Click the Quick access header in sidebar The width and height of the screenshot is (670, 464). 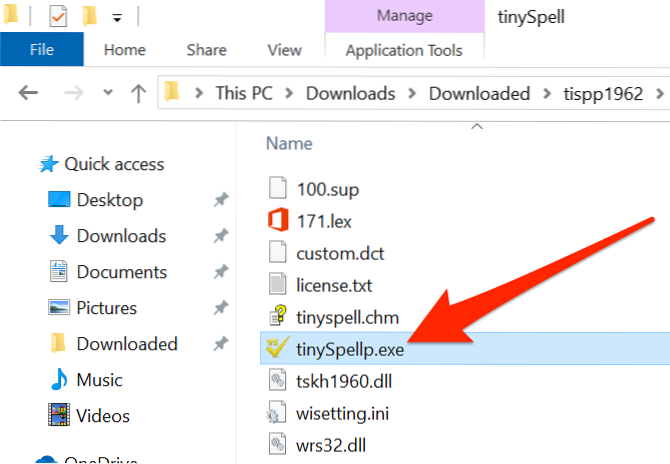point(113,164)
